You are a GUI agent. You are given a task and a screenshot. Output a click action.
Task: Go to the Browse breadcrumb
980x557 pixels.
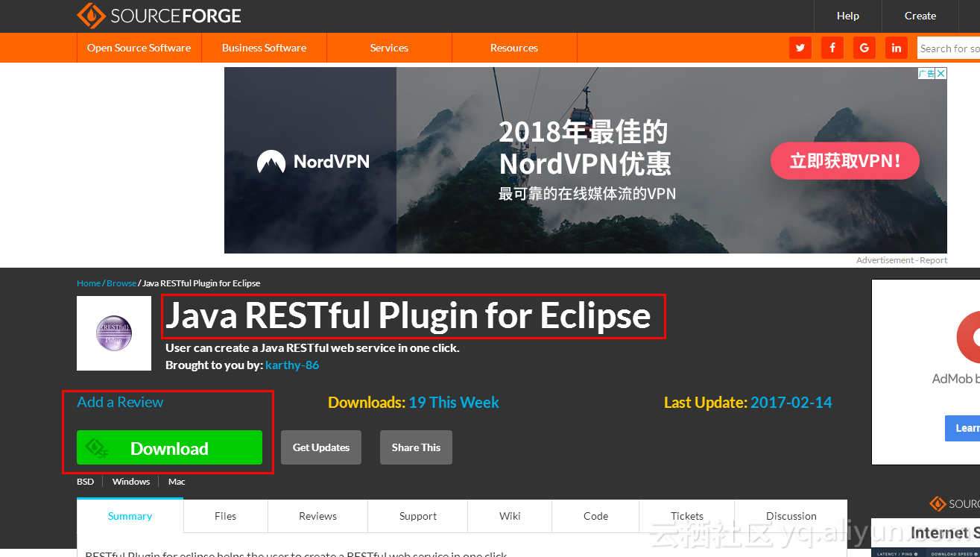121,283
